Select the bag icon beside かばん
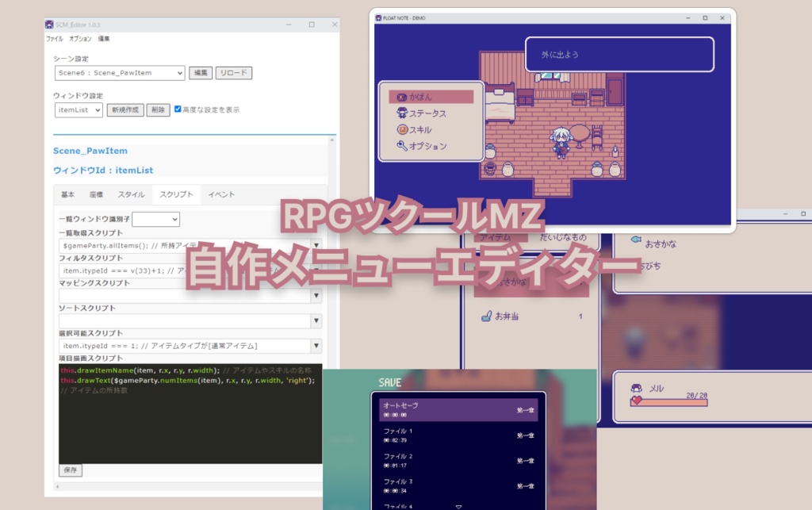This screenshot has width=812, height=510. (402, 97)
